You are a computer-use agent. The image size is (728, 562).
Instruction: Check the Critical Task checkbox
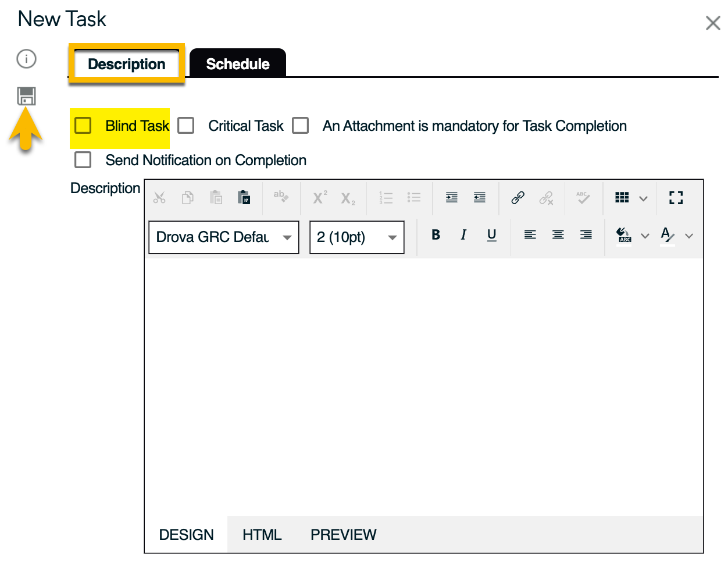186,126
